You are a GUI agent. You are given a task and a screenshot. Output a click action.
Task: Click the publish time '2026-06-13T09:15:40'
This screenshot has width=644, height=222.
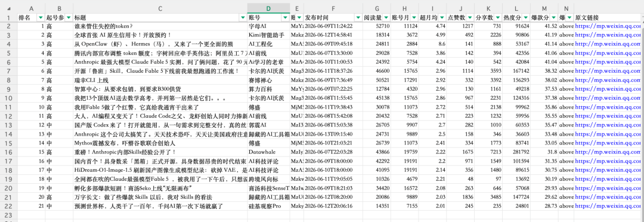(x=333, y=134)
